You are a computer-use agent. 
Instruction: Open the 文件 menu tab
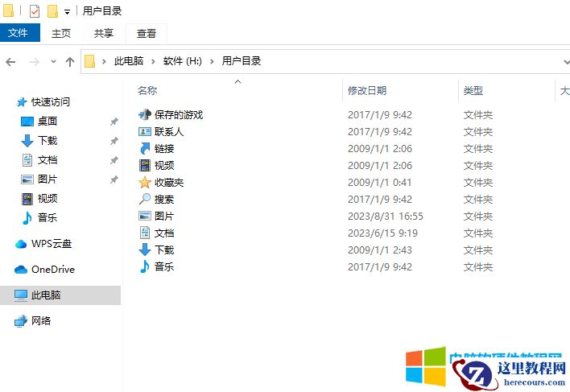click(x=19, y=33)
